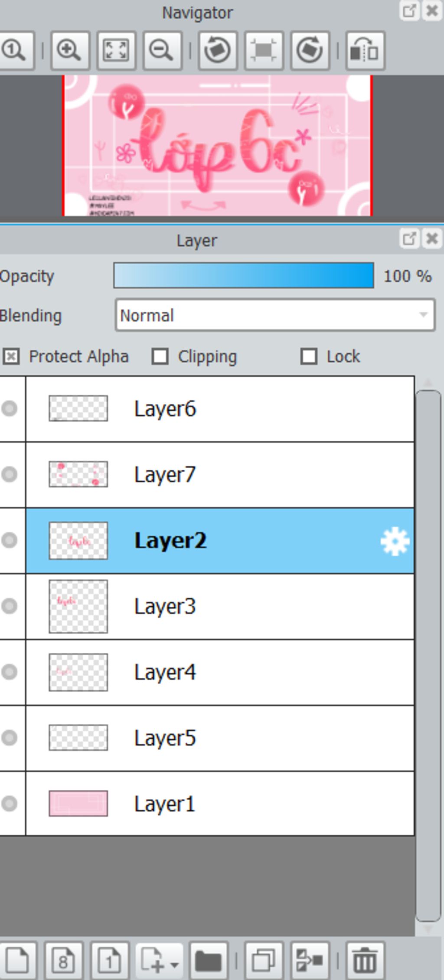Enable the Clipping checkbox
This screenshot has height=980, width=444.
(160, 357)
